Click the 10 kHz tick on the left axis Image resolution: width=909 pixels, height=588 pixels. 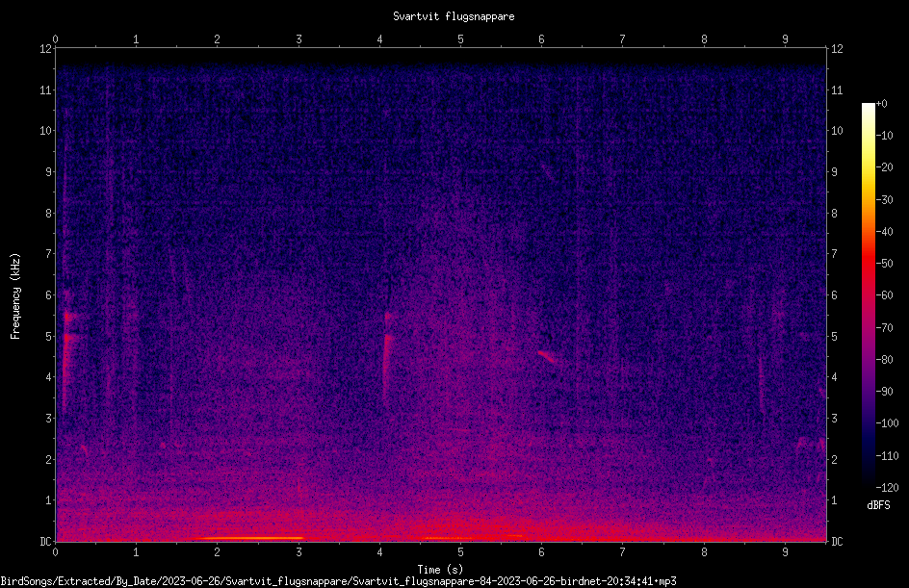pos(45,131)
